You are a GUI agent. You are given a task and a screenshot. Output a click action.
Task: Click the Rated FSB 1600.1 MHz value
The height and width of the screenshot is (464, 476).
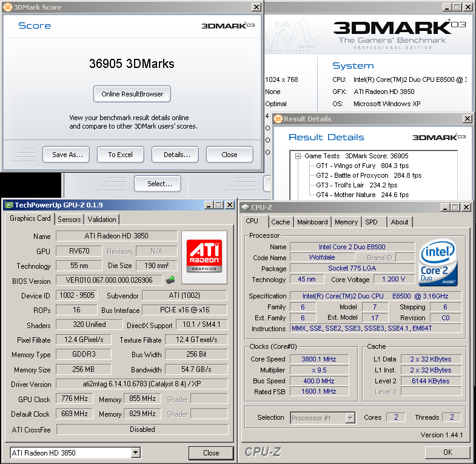319,391
